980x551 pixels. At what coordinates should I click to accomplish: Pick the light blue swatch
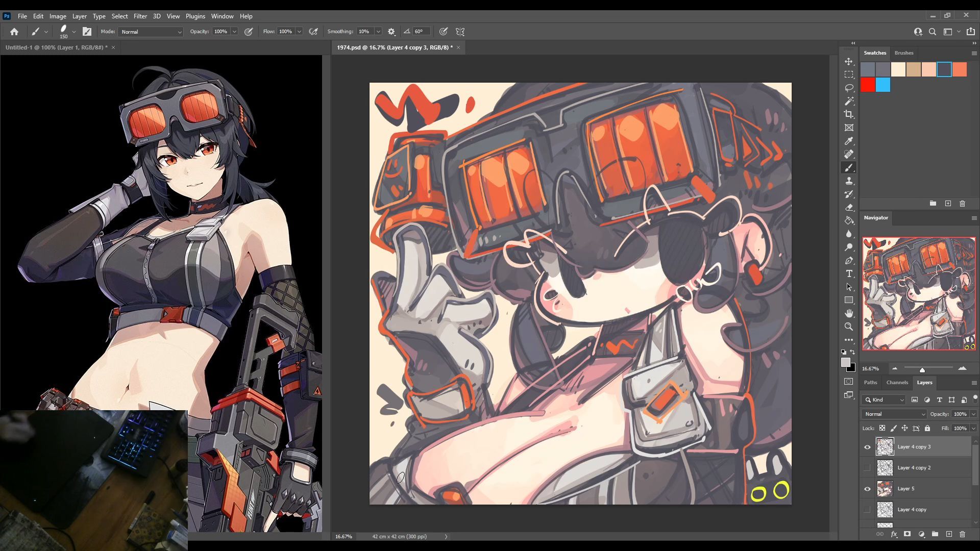click(x=883, y=85)
